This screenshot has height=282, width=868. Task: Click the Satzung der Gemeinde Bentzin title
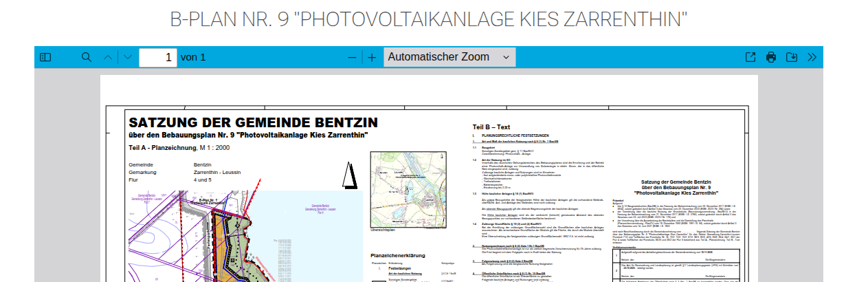[253, 122]
